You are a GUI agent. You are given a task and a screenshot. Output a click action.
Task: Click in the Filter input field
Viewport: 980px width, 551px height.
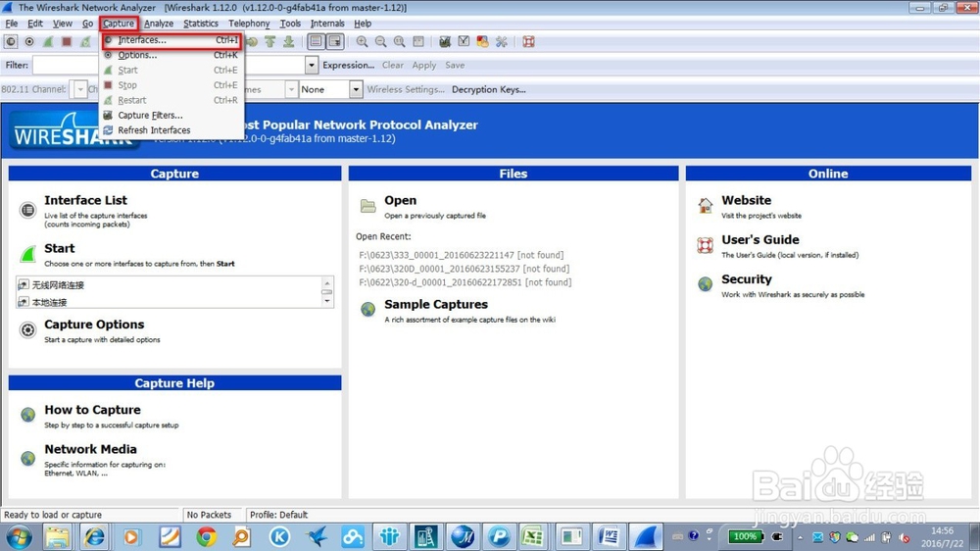click(169, 65)
